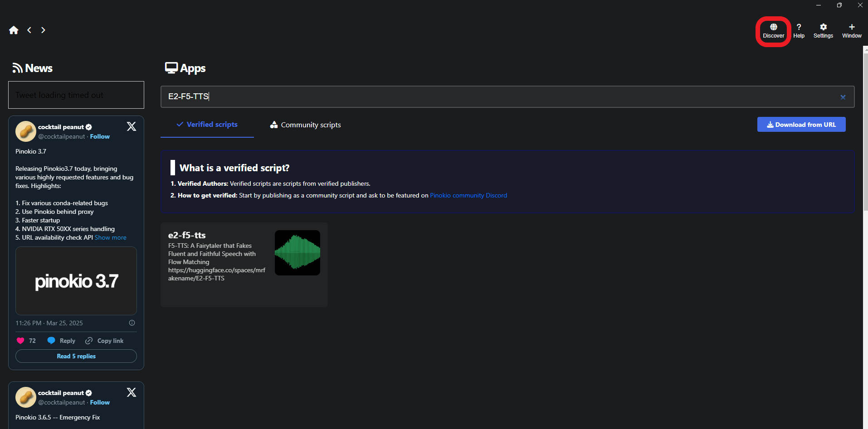Screen dimensions: 868x429
Task: Open cocktail peanut's avatar on the Emergency Fix tweet
Action: click(x=26, y=397)
